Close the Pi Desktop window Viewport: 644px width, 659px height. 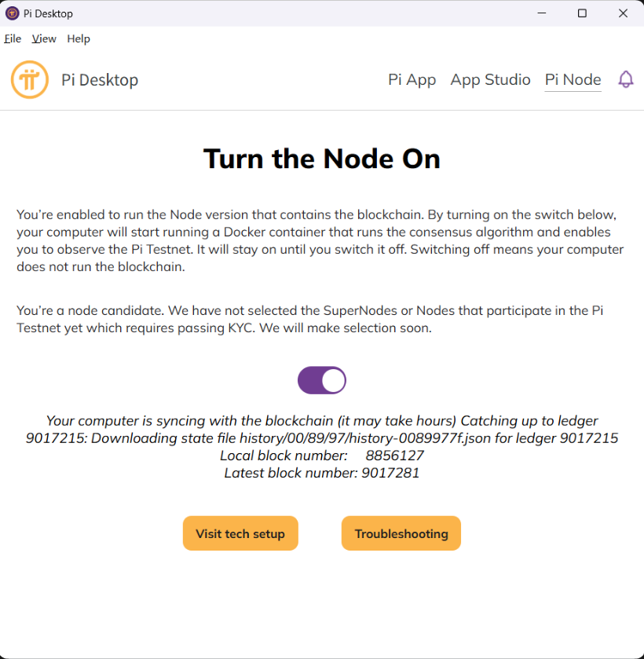623,13
